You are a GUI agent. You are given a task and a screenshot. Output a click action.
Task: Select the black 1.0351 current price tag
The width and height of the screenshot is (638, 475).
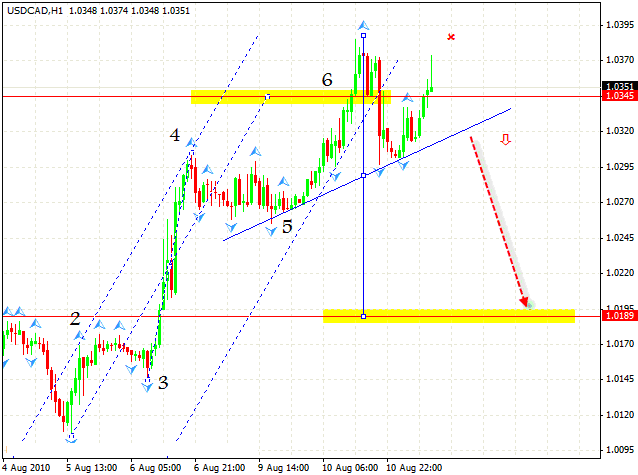point(620,86)
